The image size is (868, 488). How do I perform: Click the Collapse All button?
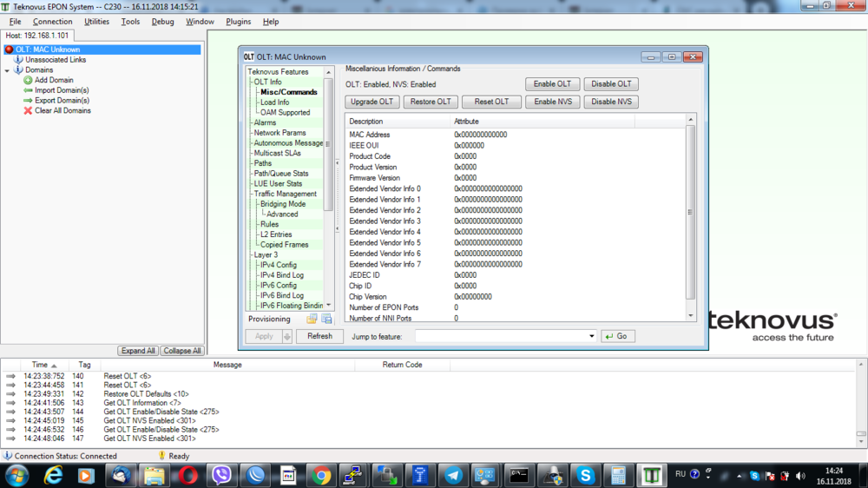[182, 351]
